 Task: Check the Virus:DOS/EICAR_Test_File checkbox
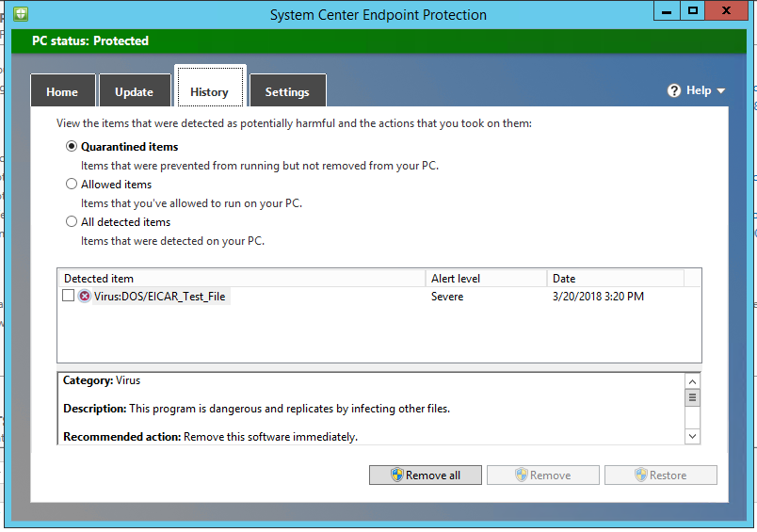point(68,296)
